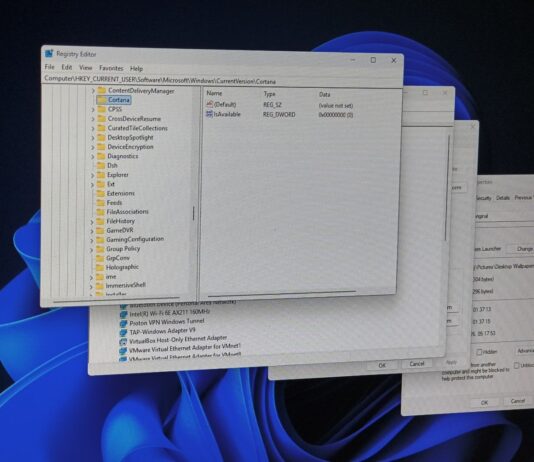Click the IsAvailable DWORD value icon
The height and width of the screenshot is (462, 534).
coord(209,114)
